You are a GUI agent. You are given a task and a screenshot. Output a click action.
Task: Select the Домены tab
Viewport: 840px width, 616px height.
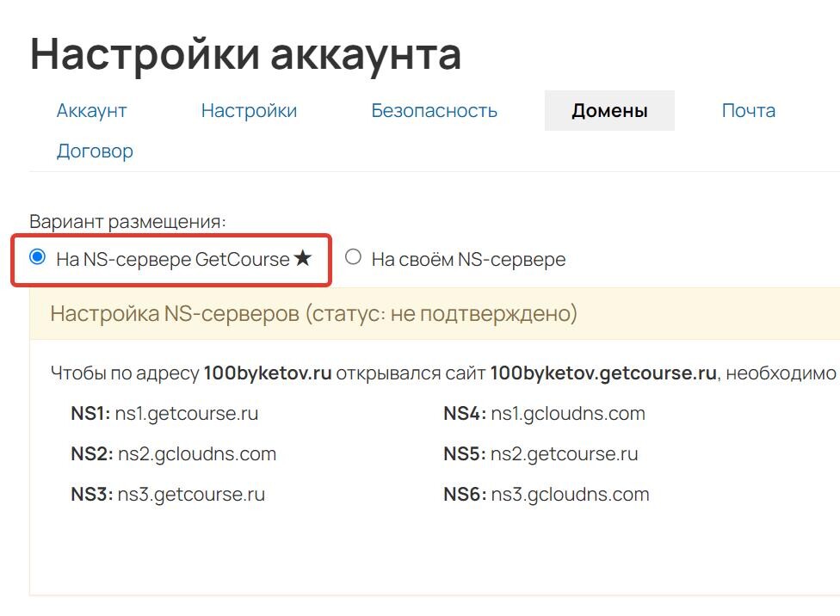[609, 110]
